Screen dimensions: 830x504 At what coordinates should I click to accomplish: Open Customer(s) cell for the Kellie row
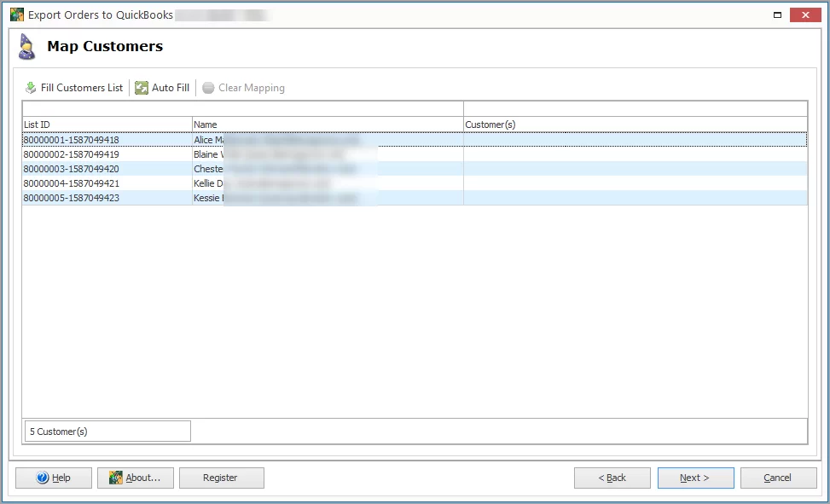pos(635,183)
